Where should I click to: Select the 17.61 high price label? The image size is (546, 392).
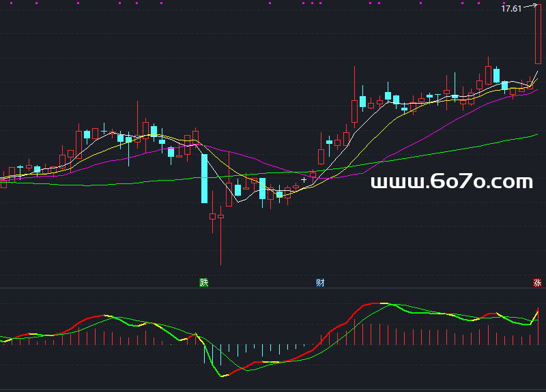click(511, 9)
